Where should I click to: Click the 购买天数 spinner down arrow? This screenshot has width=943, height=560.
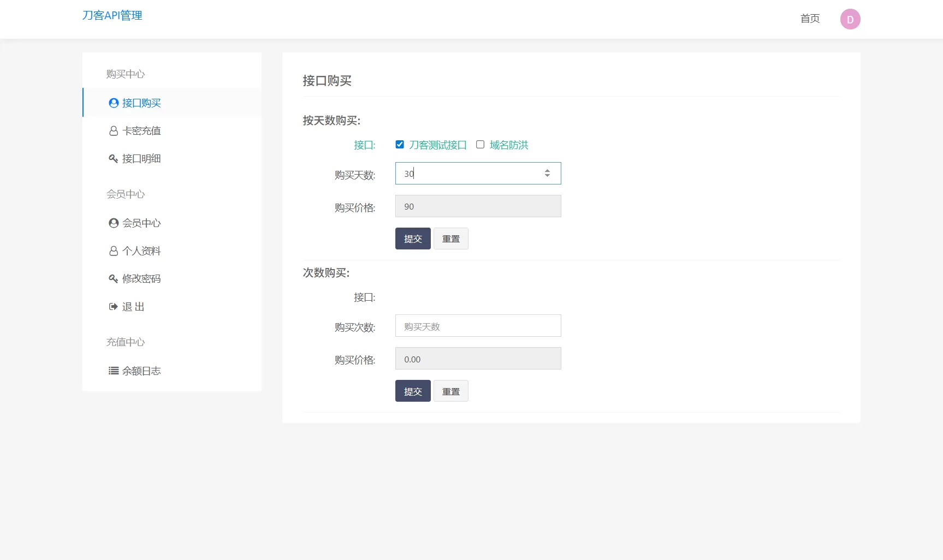pos(547,176)
